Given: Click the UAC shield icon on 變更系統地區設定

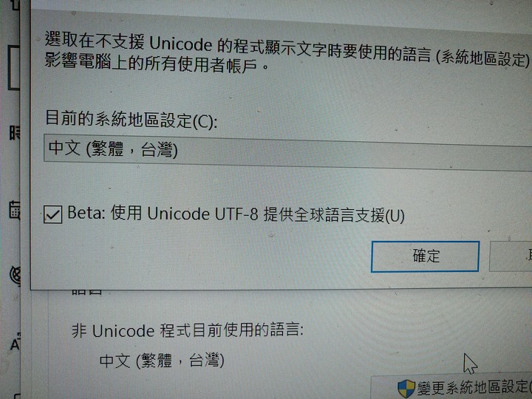Looking at the screenshot, I should pyautogui.click(x=406, y=389).
